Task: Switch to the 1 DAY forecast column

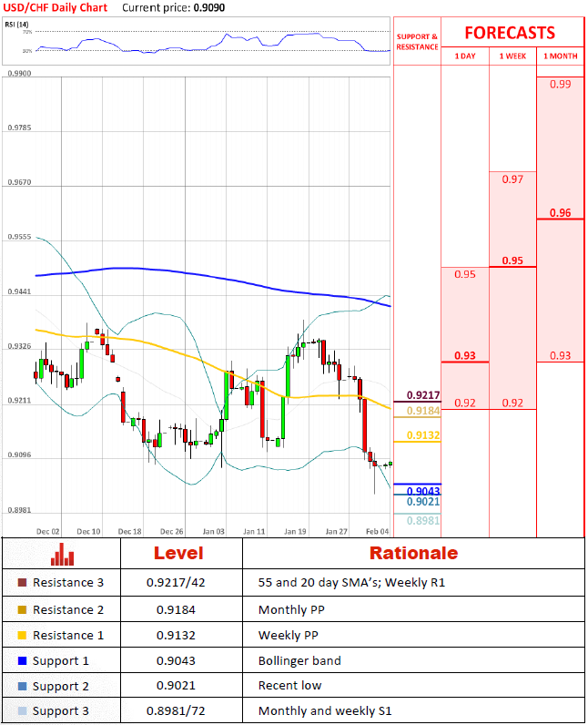Action: click(464, 56)
